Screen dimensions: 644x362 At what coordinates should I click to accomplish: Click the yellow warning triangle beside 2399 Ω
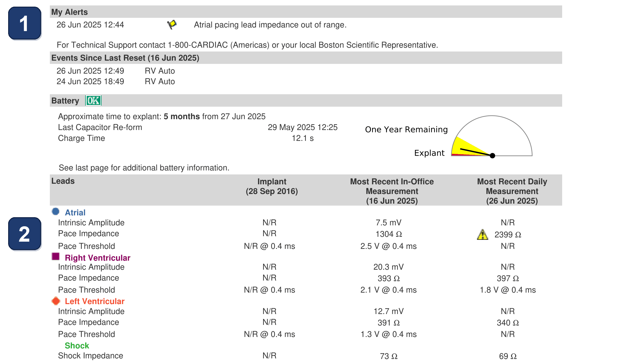pos(482,234)
